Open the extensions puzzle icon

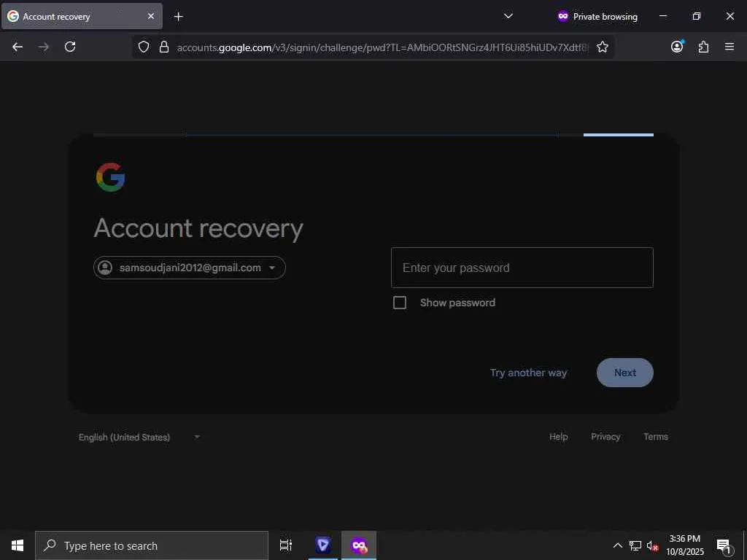704,47
